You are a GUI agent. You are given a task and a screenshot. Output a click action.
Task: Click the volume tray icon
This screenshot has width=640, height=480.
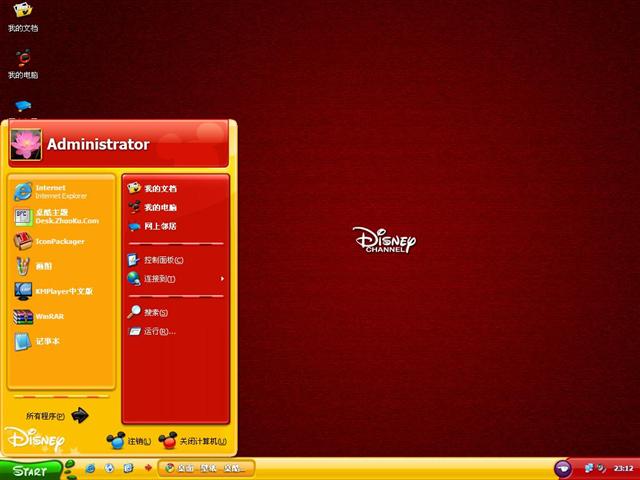tap(601, 468)
